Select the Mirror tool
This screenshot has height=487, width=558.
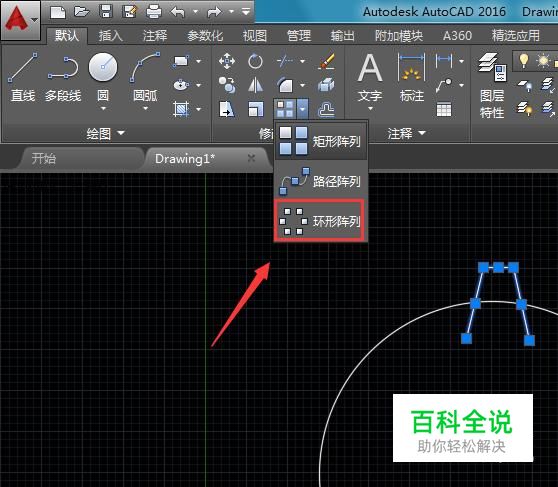tap(255, 85)
